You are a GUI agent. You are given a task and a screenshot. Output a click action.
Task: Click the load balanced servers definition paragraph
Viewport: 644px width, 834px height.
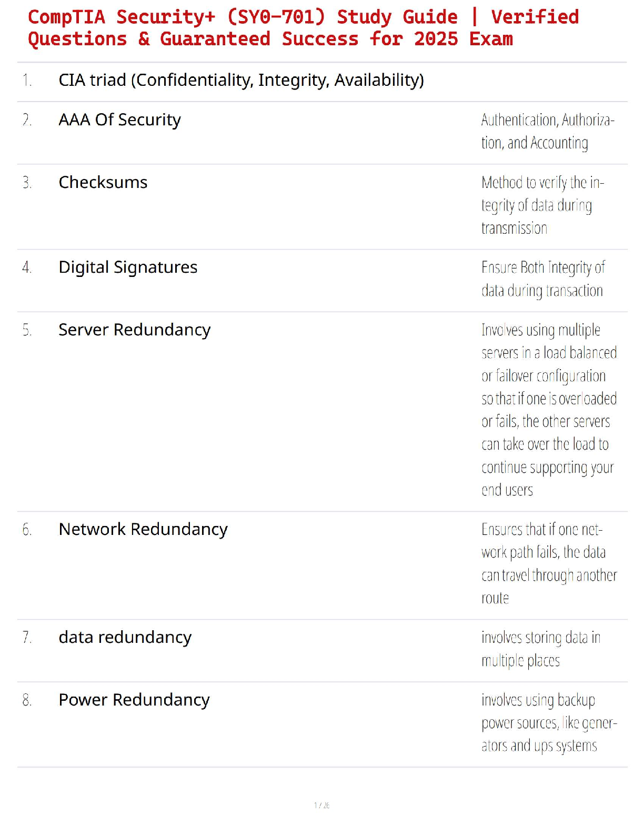pyautogui.click(x=548, y=410)
